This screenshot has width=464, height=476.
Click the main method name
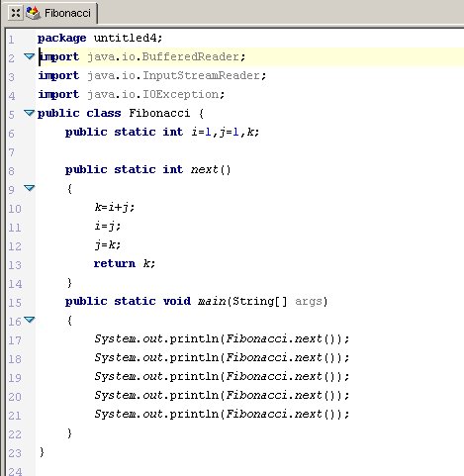click(x=212, y=301)
